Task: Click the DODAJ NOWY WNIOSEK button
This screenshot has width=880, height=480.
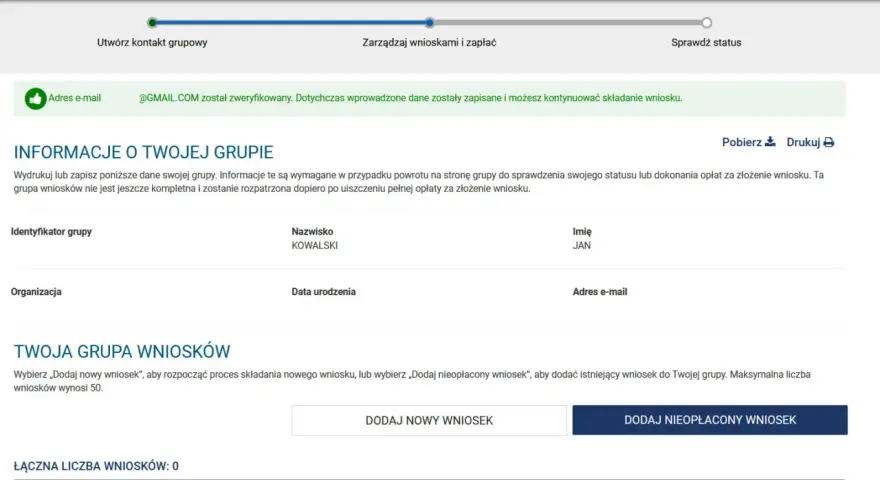Action: (x=429, y=420)
